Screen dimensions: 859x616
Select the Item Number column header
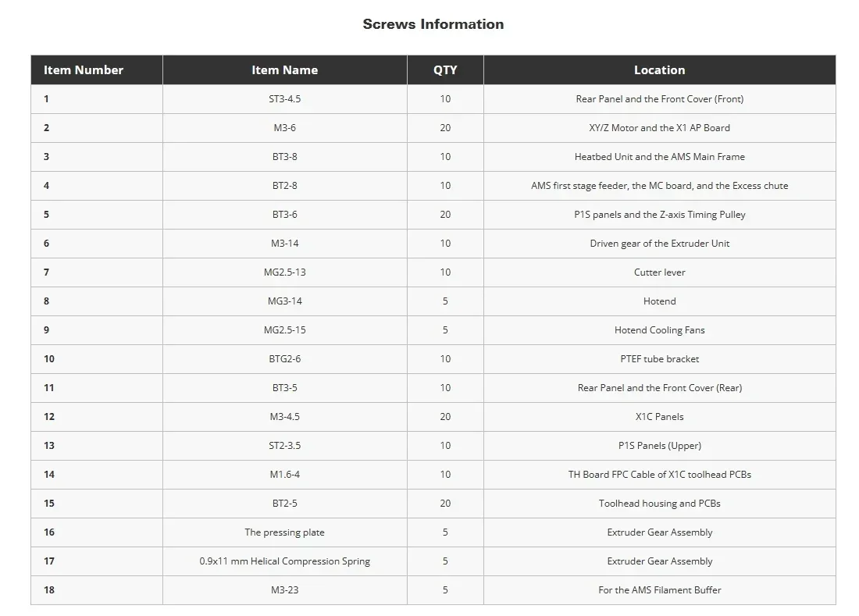pos(97,70)
